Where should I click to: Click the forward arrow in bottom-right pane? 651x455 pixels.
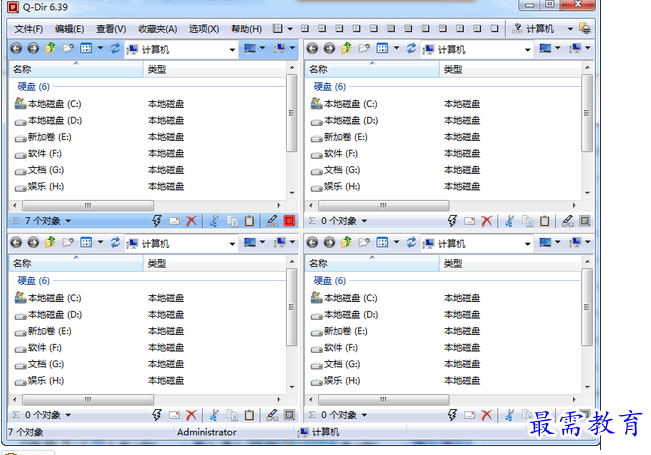tap(329, 242)
